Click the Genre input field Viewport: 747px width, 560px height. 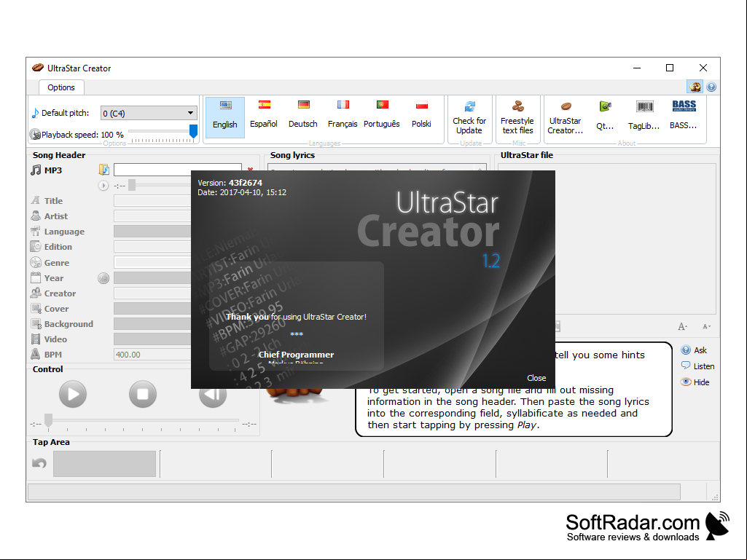click(x=152, y=262)
